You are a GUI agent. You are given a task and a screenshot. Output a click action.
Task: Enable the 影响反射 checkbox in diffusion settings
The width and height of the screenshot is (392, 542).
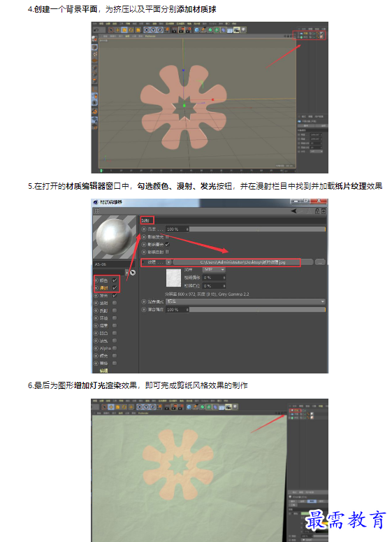point(168,252)
